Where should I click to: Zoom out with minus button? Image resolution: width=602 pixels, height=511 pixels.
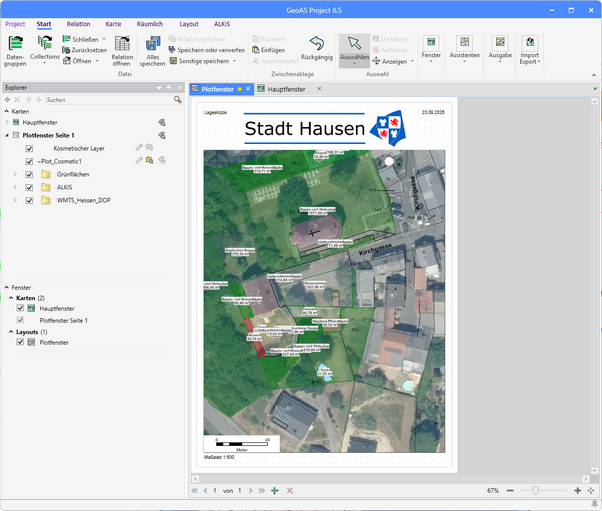pos(510,491)
